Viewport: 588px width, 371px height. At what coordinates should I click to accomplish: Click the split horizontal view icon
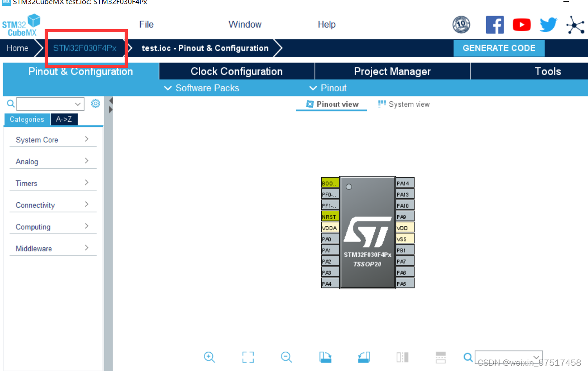pyautogui.click(x=441, y=357)
